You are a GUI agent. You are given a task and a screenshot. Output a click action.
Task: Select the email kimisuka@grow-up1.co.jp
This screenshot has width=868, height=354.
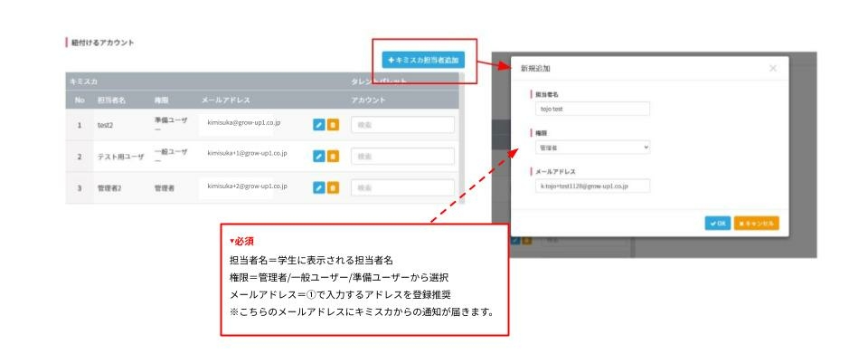(x=243, y=122)
